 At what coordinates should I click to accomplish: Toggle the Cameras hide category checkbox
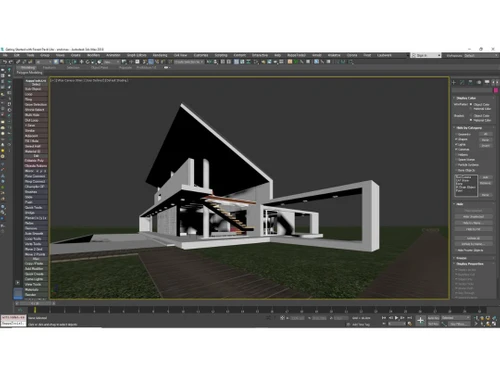tap(456, 149)
